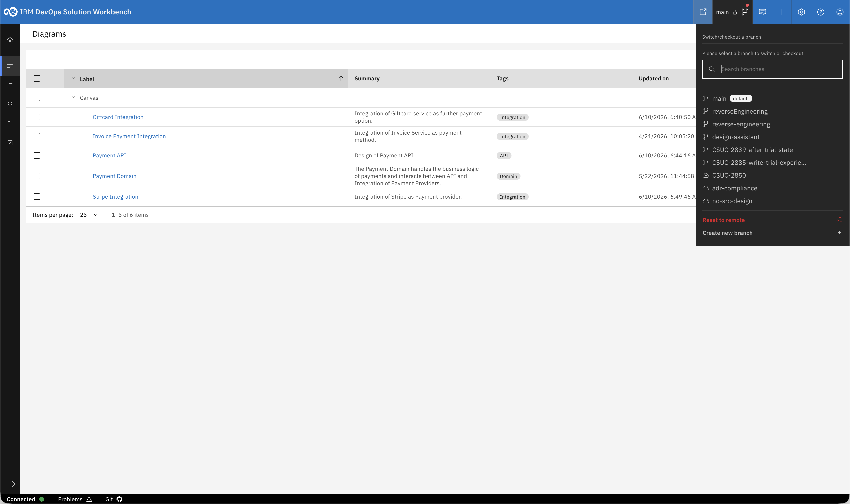Click the lock icon beside main
Viewport: 850px width, 504px height.
(x=734, y=12)
